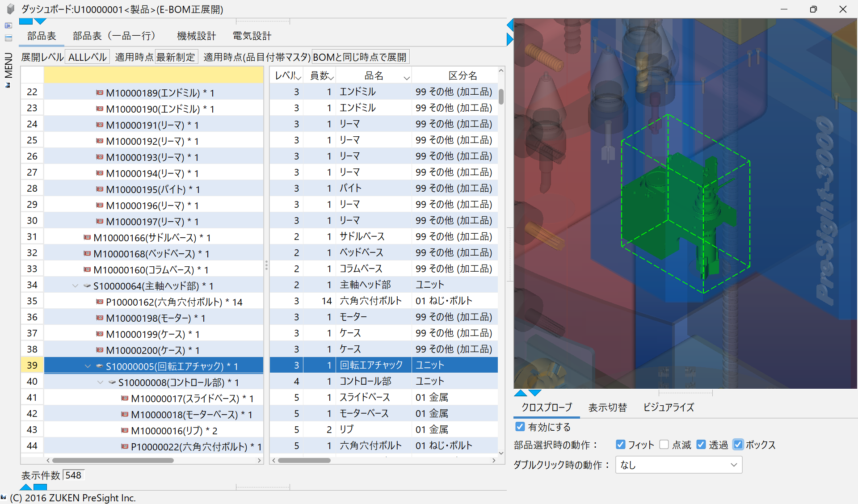This screenshot has width=858, height=504.
Task: Click the blue down-triangle above the 部品表 tab
Action: pyautogui.click(x=40, y=21)
